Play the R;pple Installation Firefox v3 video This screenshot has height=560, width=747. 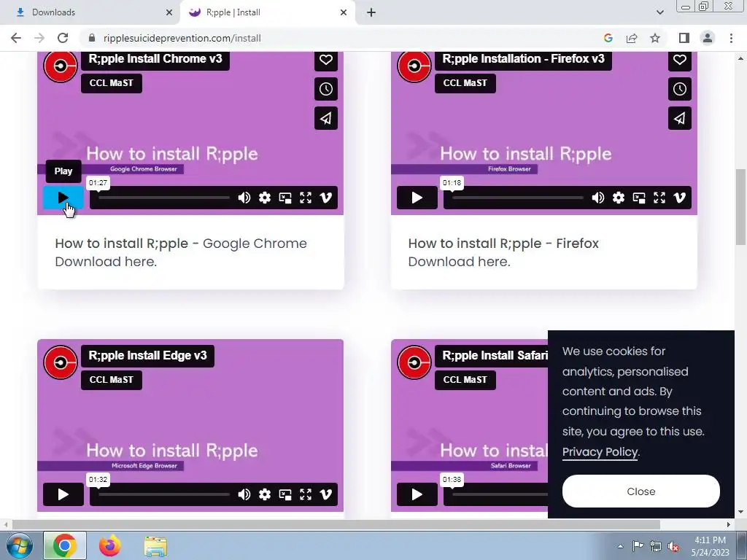click(x=417, y=198)
